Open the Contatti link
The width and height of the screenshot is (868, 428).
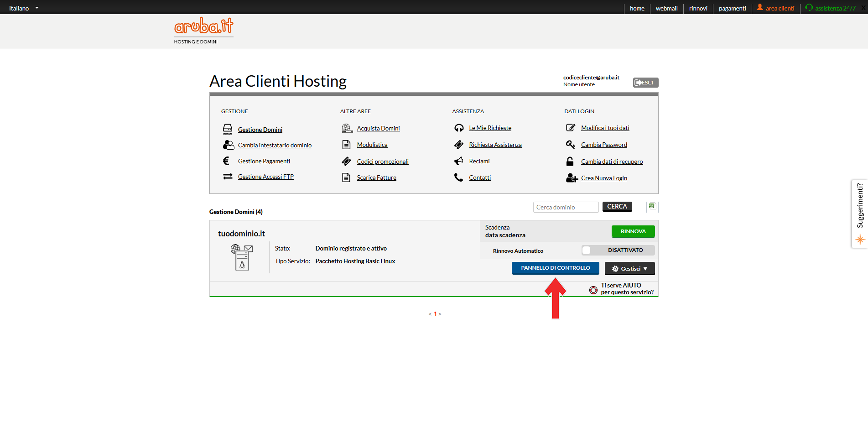pos(480,177)
